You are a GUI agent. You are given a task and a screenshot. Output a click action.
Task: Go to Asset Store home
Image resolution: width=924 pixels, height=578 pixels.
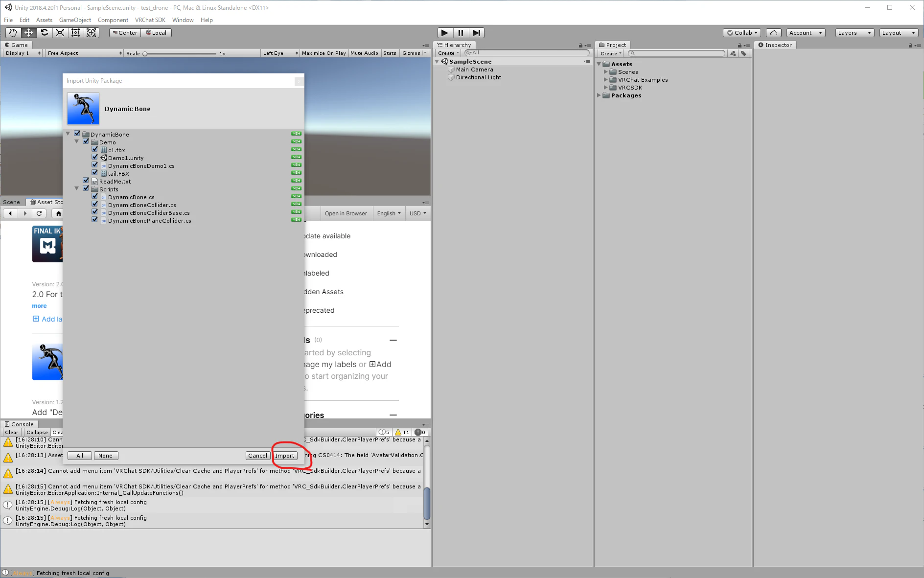58,213
